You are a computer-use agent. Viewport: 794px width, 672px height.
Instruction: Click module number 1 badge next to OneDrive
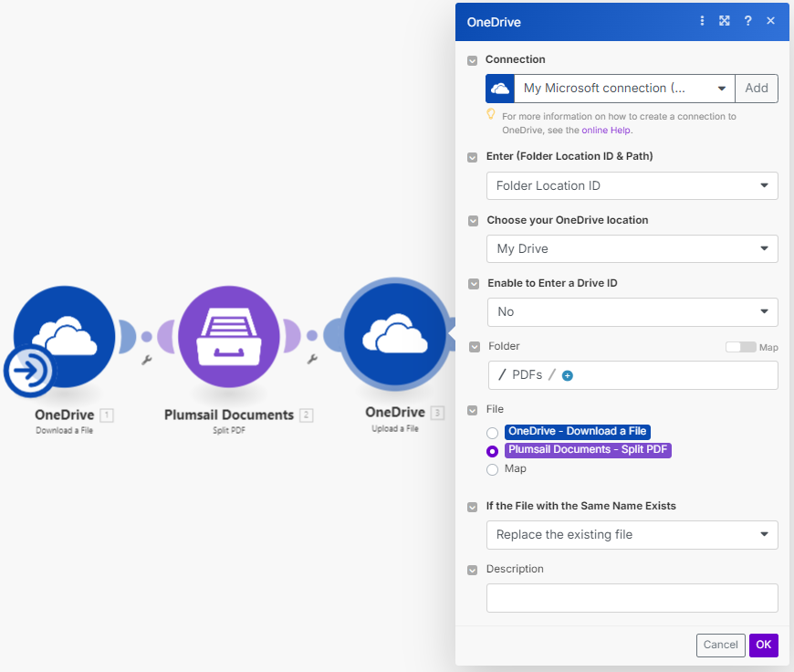107,415
